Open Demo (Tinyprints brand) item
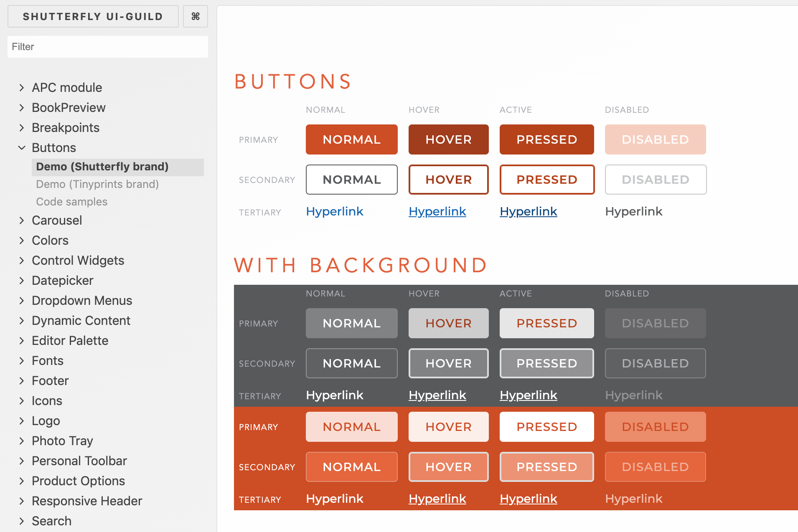 tap(97, 184)
